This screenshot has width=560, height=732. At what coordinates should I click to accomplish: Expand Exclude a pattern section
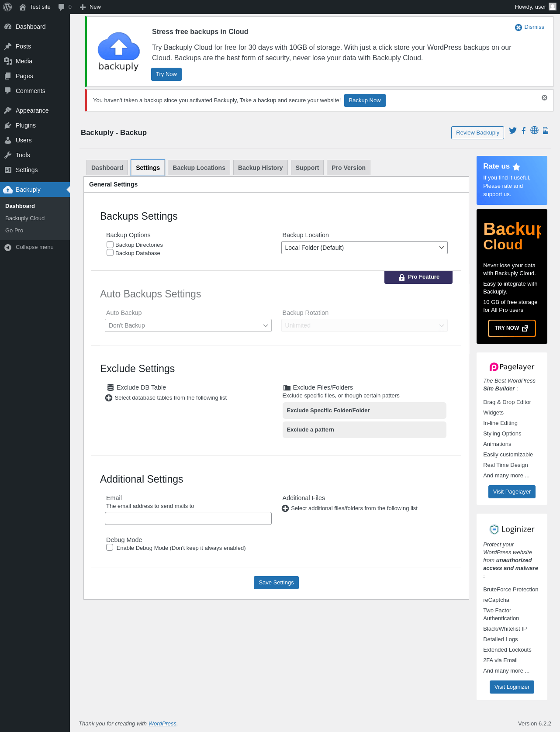pos(364,430)
